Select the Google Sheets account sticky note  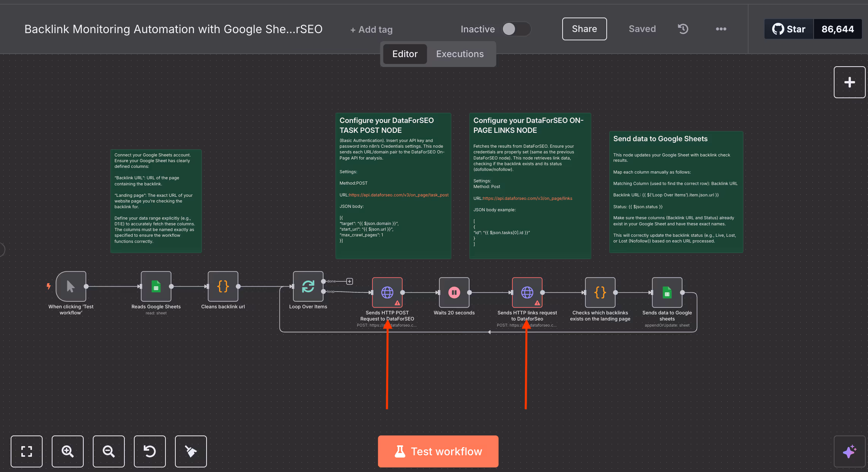[156, 201]
